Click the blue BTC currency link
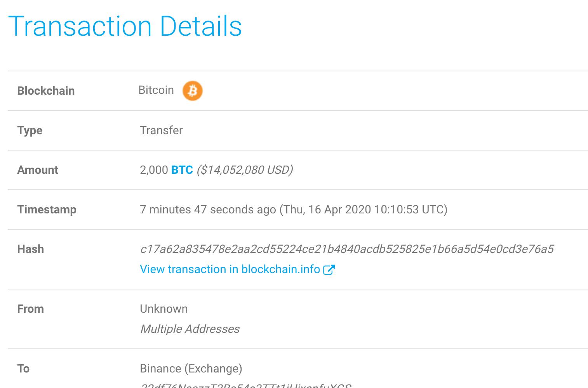Screen dimensions: 588x388 182,170
